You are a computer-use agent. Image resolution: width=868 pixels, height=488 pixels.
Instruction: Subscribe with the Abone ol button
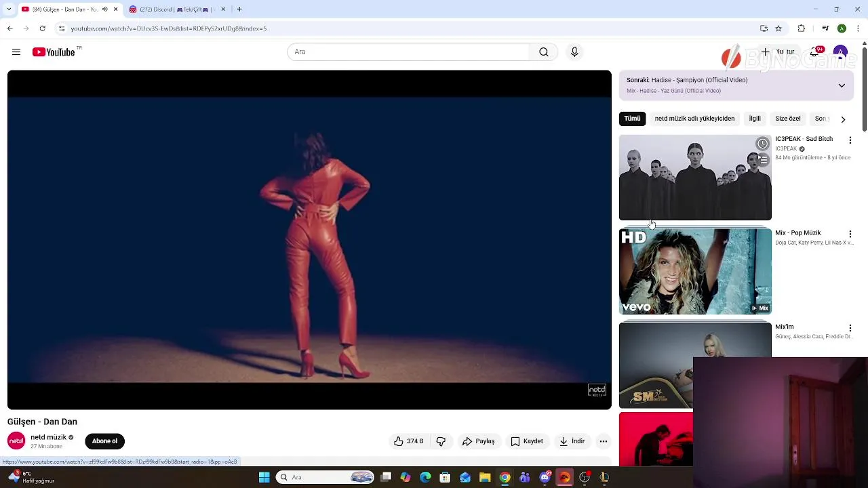[x=104, y=441]
